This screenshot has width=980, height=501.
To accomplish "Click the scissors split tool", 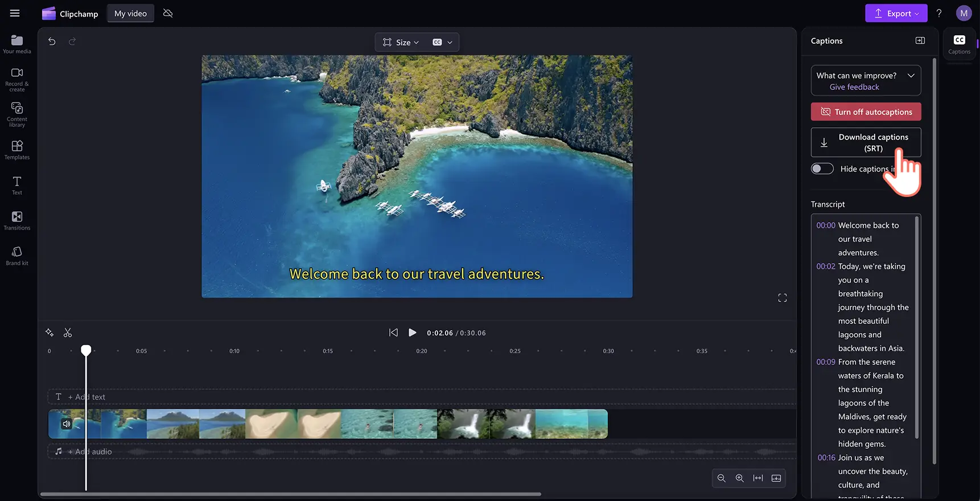I will [x=68, y=332].
